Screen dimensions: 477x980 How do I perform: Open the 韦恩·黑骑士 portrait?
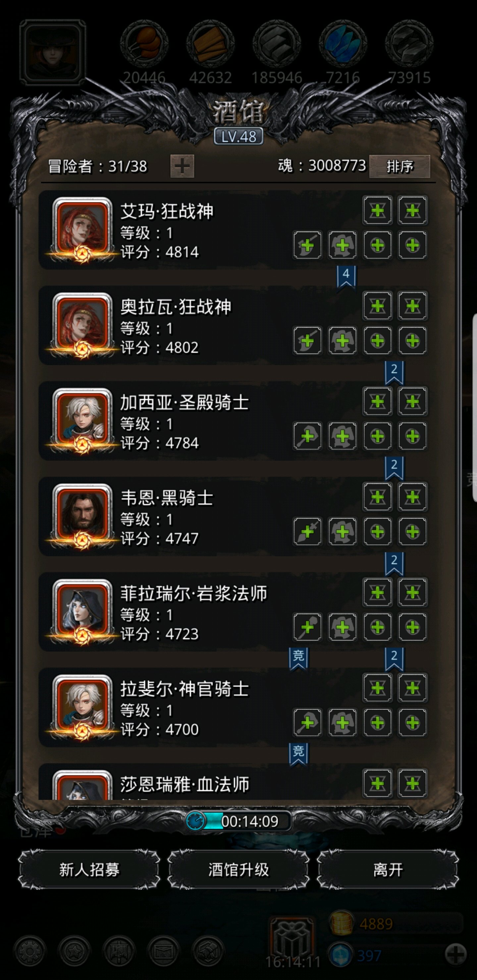pyautogui.click(x=82, y=516)
